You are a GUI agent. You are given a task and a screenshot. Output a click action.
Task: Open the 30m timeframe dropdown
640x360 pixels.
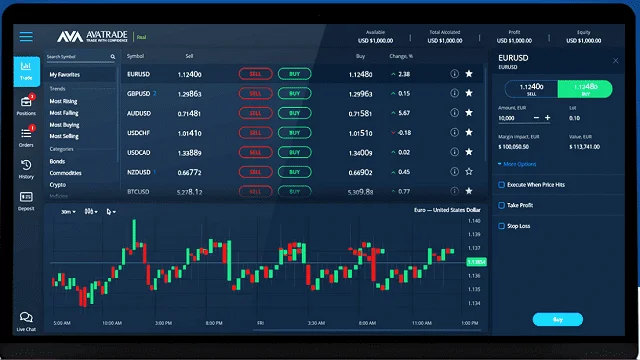(x=68, y=212)
